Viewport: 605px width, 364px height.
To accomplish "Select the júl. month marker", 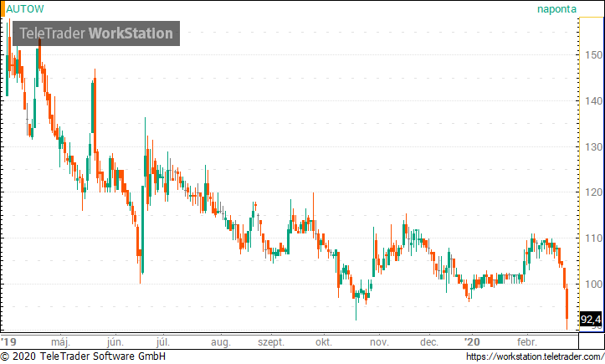I will [x=163, y=342].
